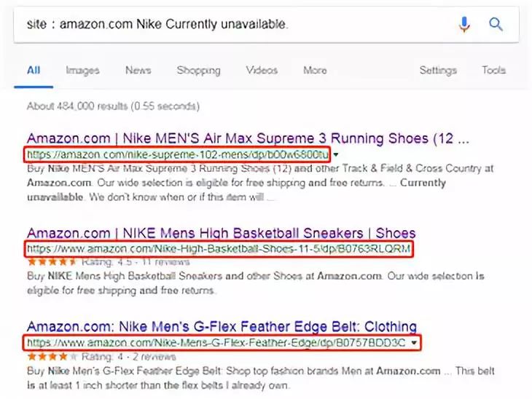Image resolution: width=532 pixels, height=399 pixels.
Task: Click the voice search microphone icon
Action: coord(464,25)
